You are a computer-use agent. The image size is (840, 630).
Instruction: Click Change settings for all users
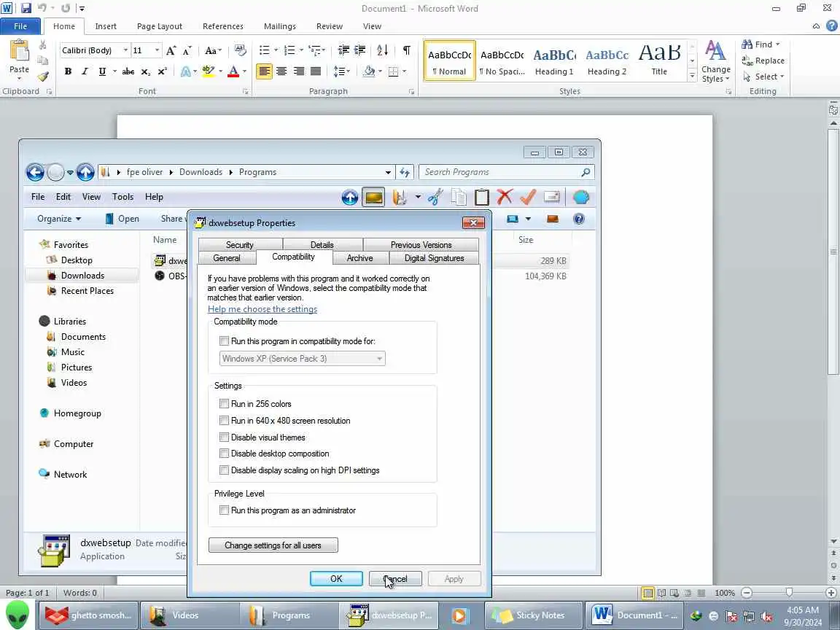coord(273,545)
